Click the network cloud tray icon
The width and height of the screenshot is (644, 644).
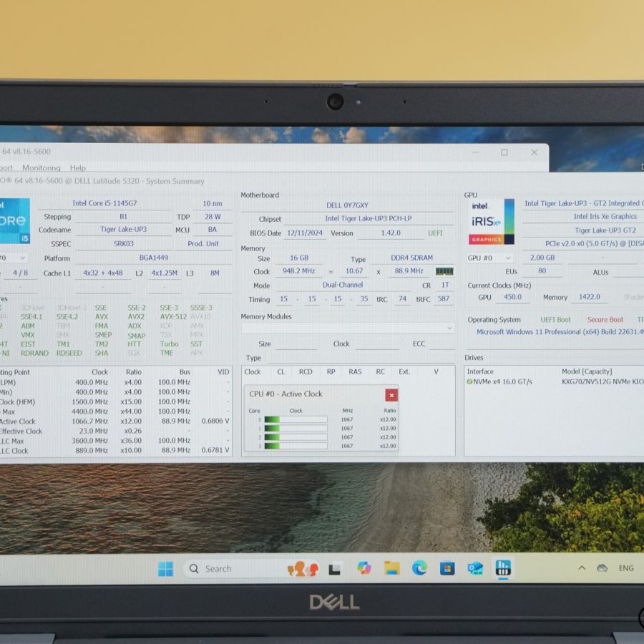tap(602, 568)
